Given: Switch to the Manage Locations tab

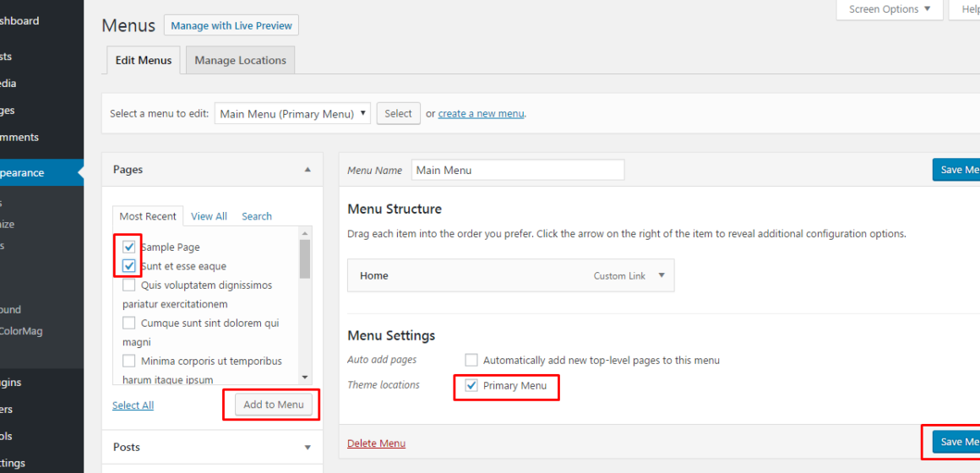Looking at the screenshot, I should (x=240, y=61).
